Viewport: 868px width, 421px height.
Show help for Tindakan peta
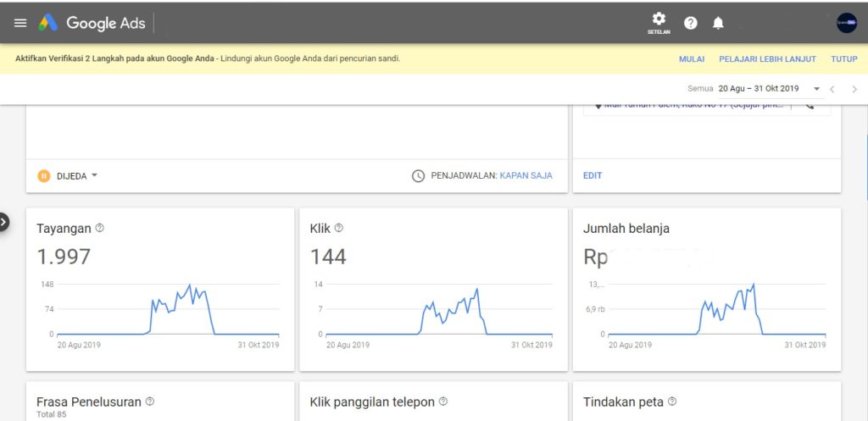672,402
